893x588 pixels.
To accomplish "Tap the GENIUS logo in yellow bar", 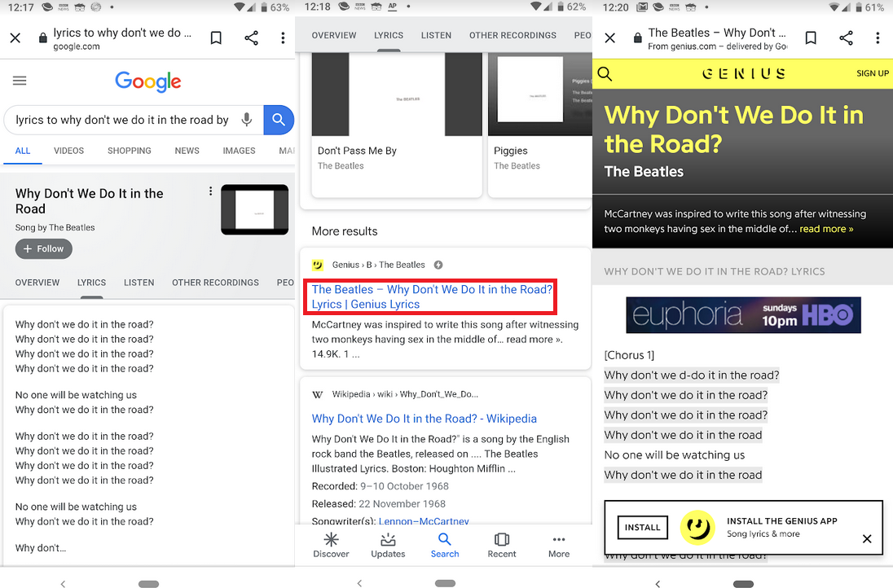I will [744, 74].
